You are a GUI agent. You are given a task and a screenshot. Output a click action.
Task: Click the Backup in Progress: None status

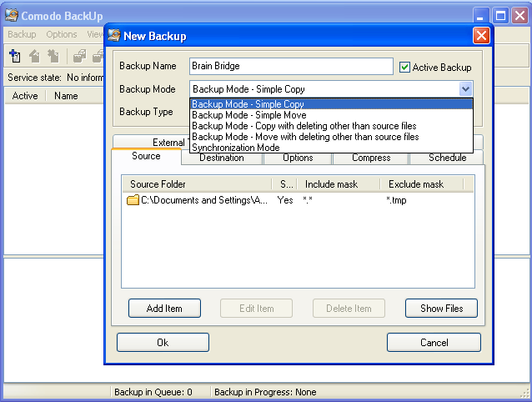click(265, 392)
